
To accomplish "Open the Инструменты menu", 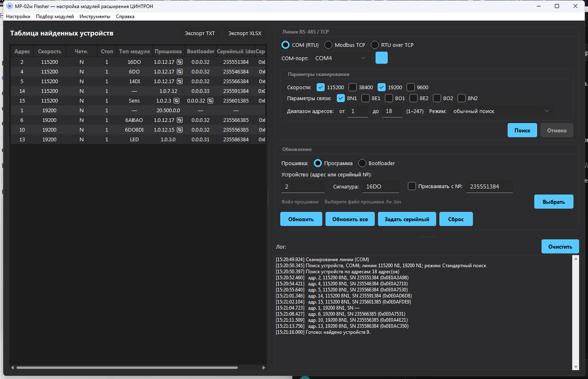I will pos(95,16).
